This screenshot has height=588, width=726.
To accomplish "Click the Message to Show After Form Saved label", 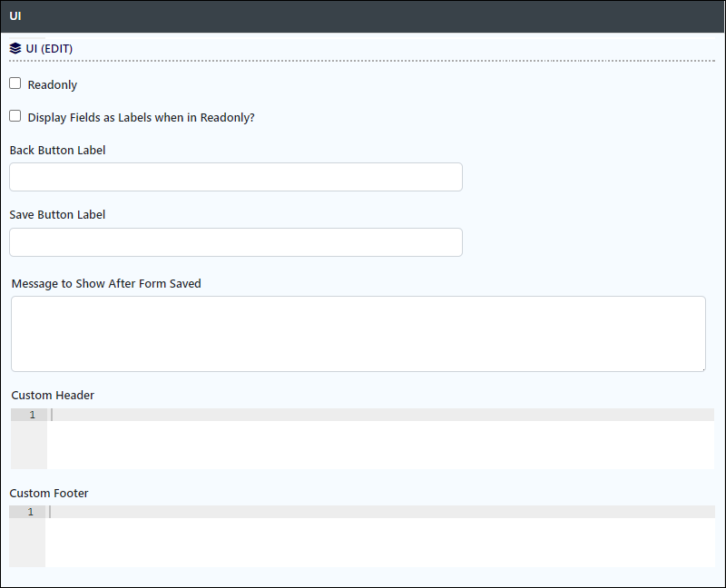I will tap(106, 283).
